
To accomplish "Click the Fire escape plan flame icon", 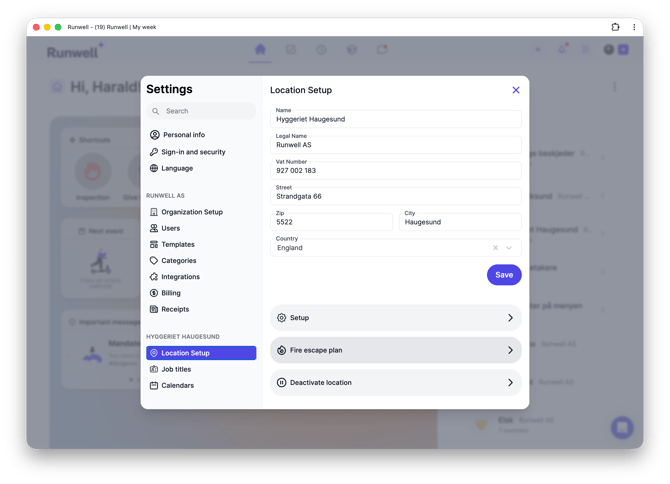I will (x=281, y=350).
